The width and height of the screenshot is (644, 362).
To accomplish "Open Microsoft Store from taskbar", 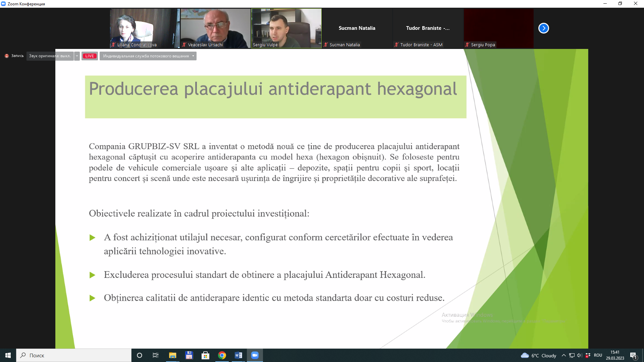I will [205, 355].
